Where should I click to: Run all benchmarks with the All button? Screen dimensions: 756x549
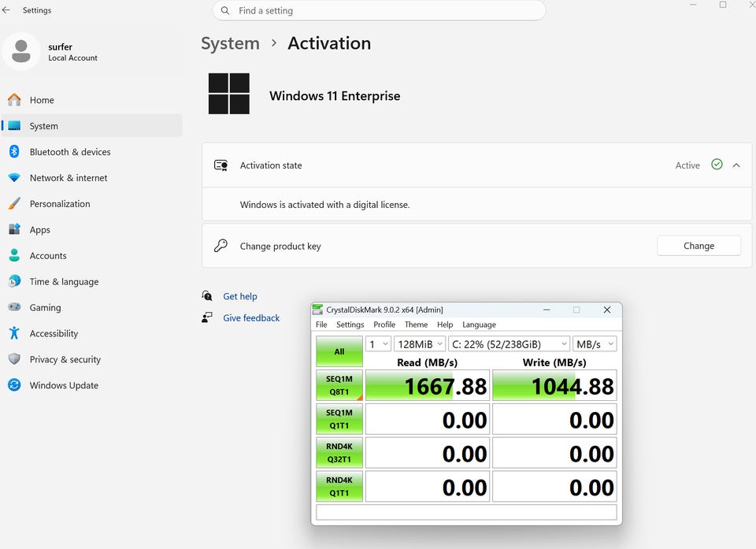point(339,351)
